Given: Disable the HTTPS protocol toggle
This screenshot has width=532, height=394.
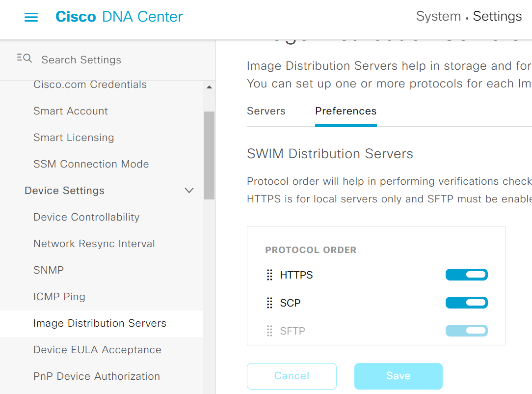Looking at the screenshot, I should click(x=466, y=275).
